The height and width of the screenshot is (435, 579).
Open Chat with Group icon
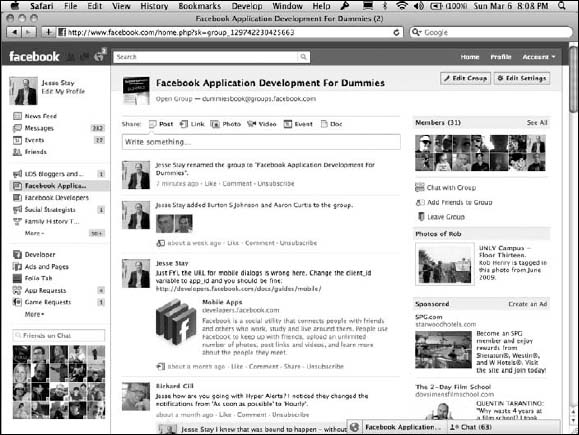point(419,187)
